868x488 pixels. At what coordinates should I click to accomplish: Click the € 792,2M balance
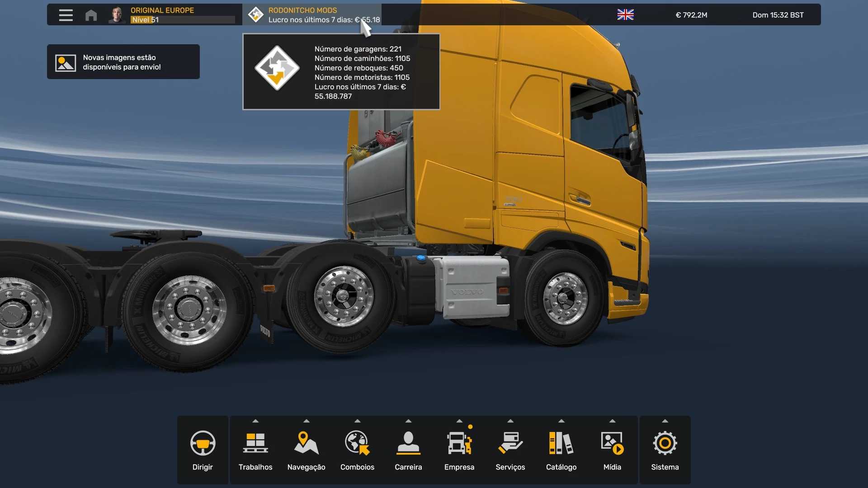point(691,15)
